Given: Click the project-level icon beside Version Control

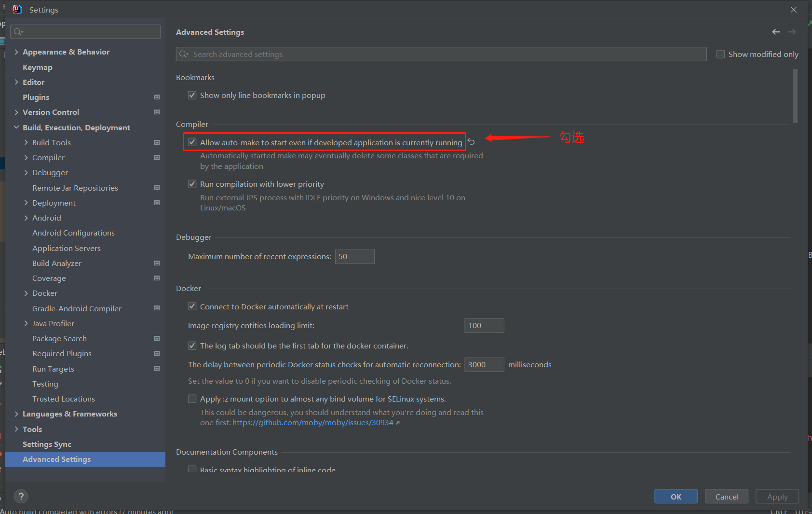Looking at the screenshot, I should coord(157,112).
